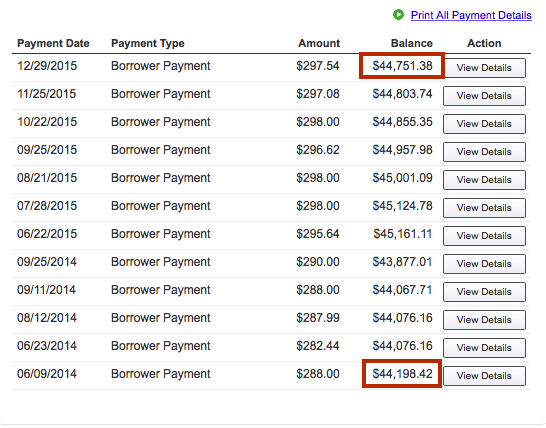Select the date 09/25/2014
Screen dimensions: 546x428
(x=47, y=262)
